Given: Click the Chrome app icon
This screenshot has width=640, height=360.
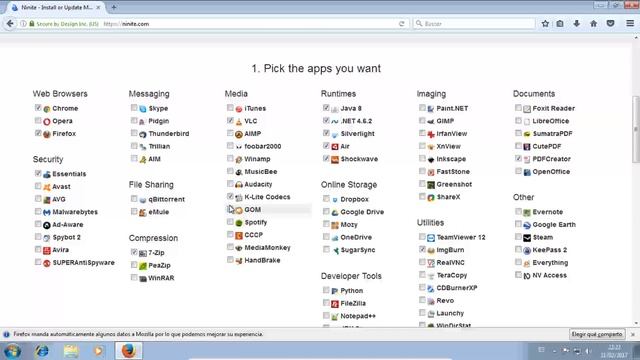Looking at the screenshot, I should point(47,109).
